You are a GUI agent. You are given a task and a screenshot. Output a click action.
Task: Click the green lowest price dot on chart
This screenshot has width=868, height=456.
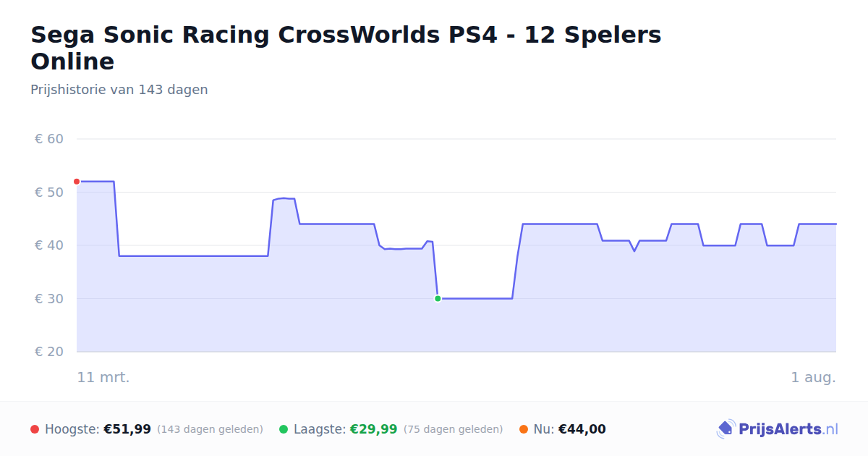[x=438, y=298]
